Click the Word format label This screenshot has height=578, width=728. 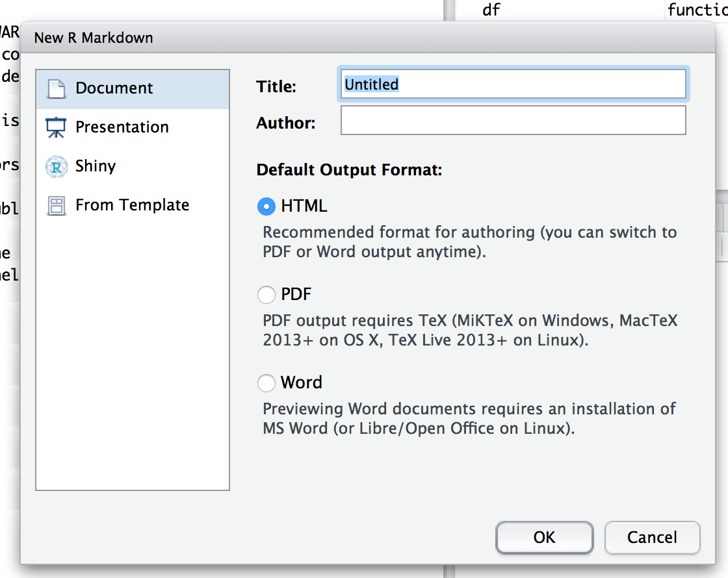[302, 383]
